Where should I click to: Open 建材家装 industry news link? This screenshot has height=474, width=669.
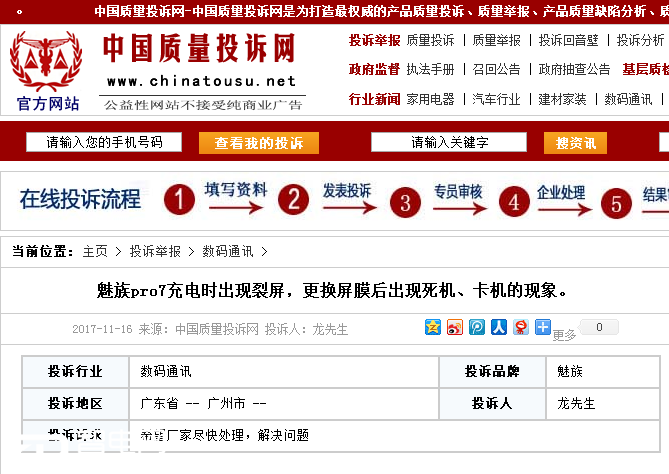pos(562,99)
